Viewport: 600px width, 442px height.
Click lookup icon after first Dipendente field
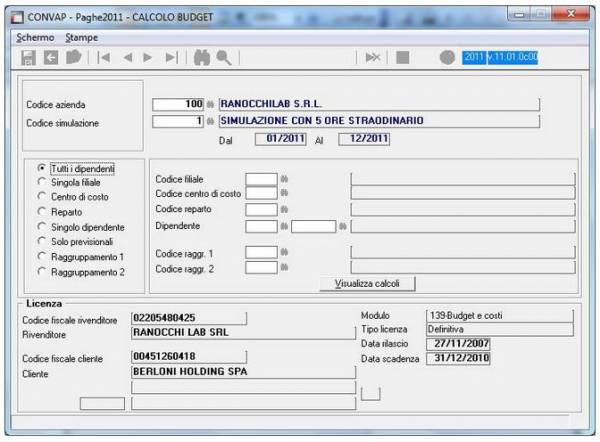point(284,227)
